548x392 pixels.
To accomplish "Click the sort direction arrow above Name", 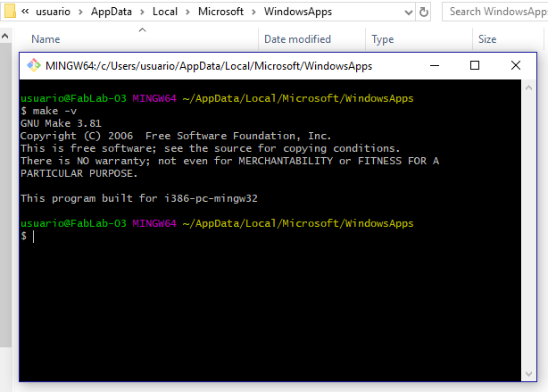I will pyautogui.click(x=142, y=30).
